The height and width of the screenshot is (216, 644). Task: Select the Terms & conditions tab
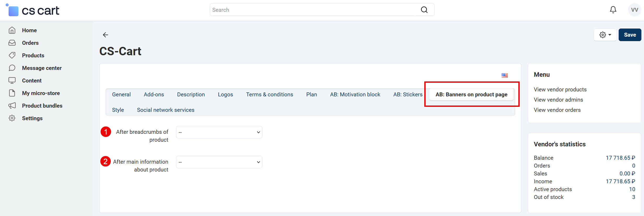270,95
